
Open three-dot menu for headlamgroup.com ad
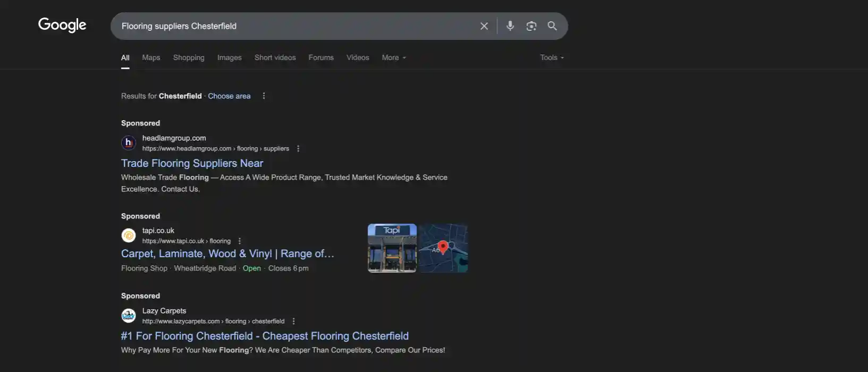point(298,149)
